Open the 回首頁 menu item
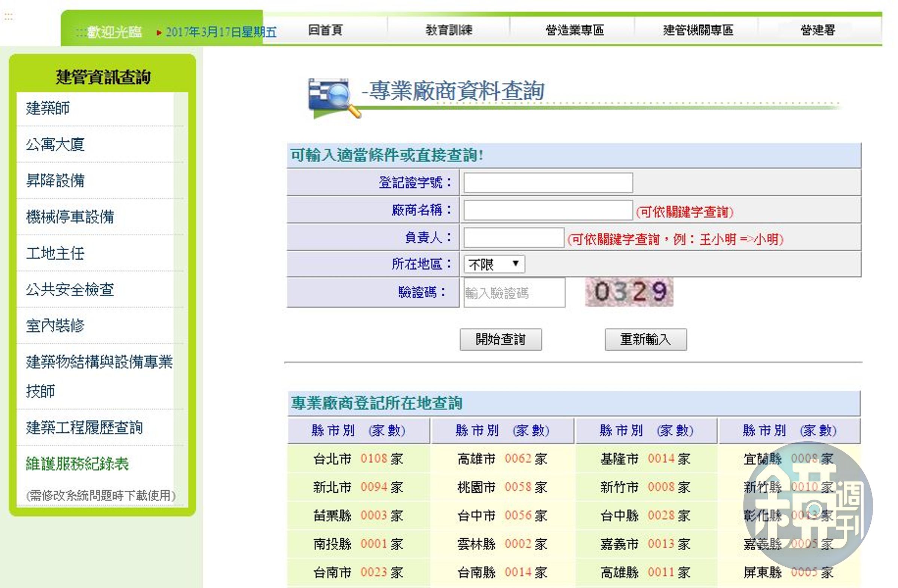This screenshot has height=588, width=898. [x=325, y=30]
